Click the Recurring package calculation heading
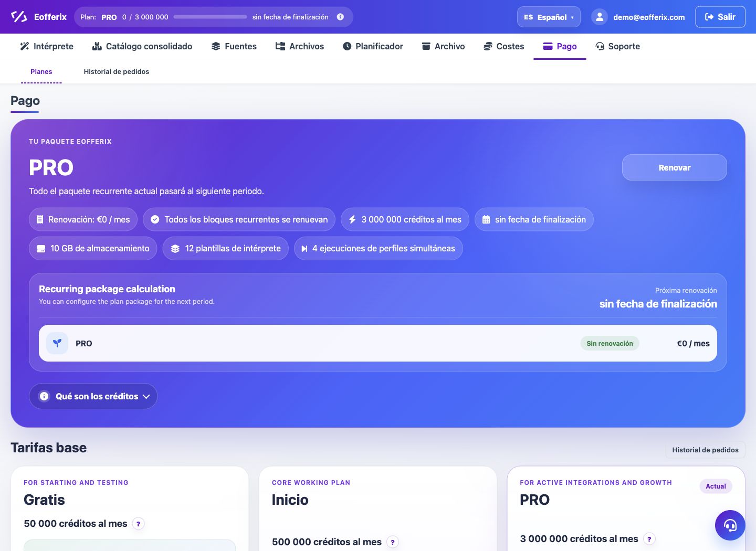The image size is (756, 551). (x=107, y=289)
